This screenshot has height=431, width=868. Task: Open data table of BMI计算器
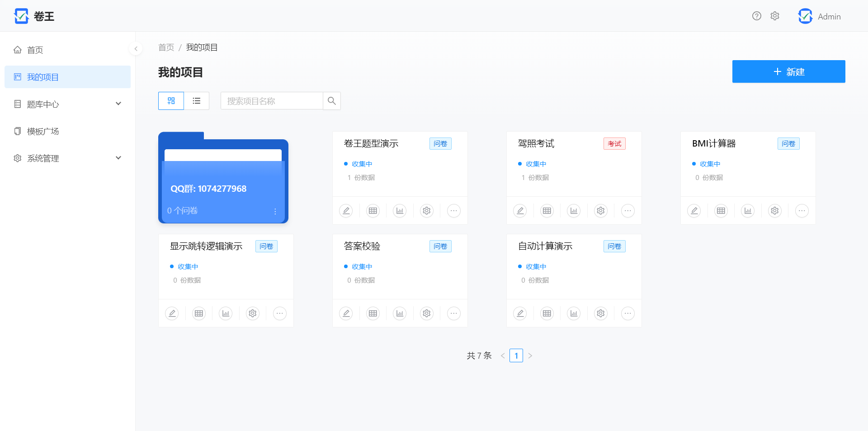(x=721, y=211)
